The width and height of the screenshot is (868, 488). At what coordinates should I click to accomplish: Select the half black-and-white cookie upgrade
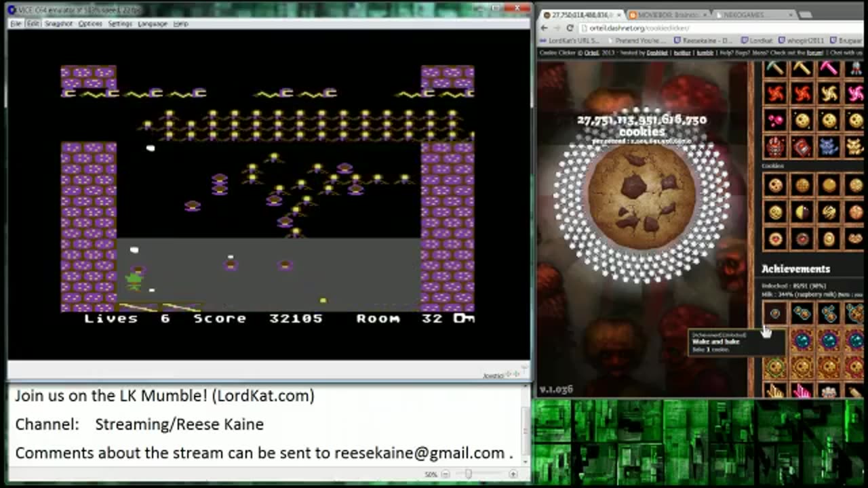pyautogui.click(x=802, y=211)
